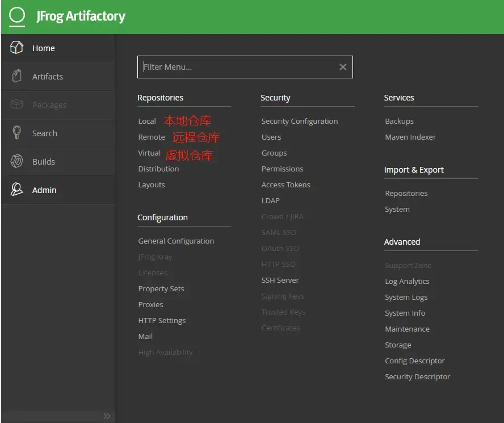The image size is (504, 423).
Task: Open JFrog Artifactory title link
Action: coord(81,16)
